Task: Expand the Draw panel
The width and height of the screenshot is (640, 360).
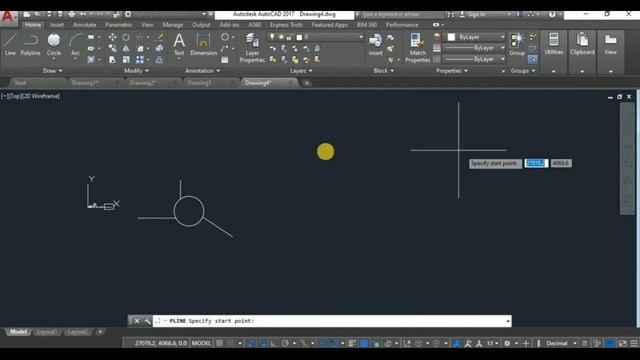Action: click(53, 71)
